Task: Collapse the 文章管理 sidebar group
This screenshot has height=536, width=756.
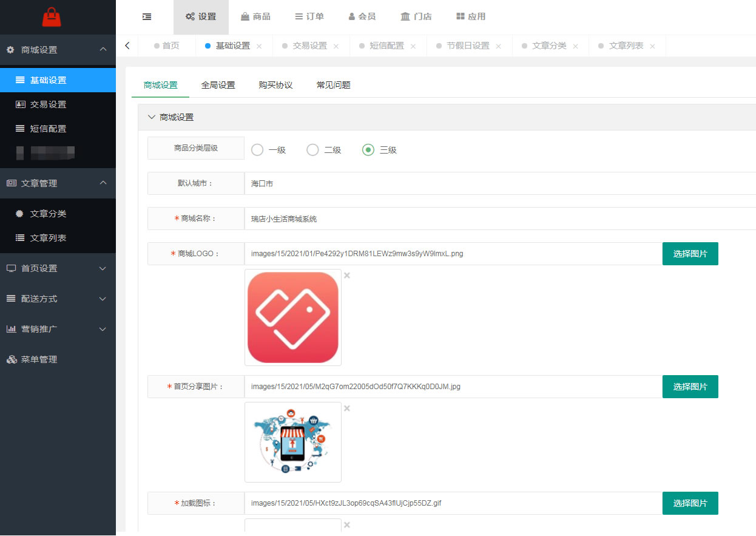Action: pos(58,183)
